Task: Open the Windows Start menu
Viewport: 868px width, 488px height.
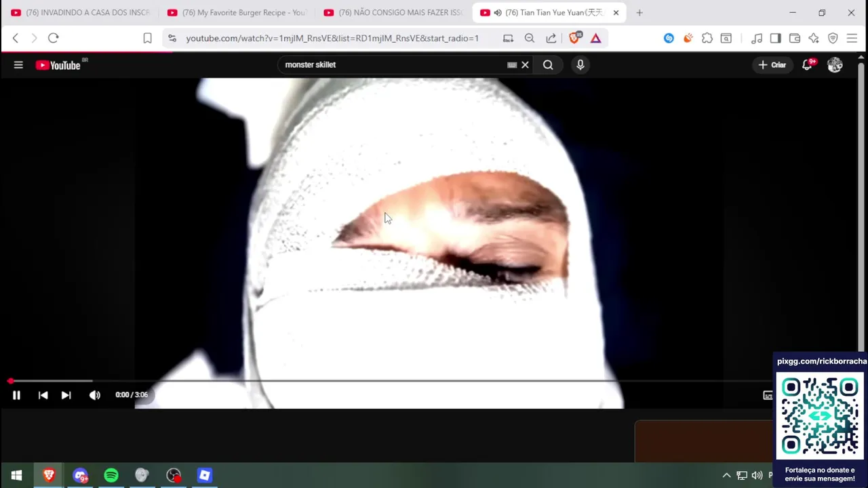Action: tap(16, 476)
